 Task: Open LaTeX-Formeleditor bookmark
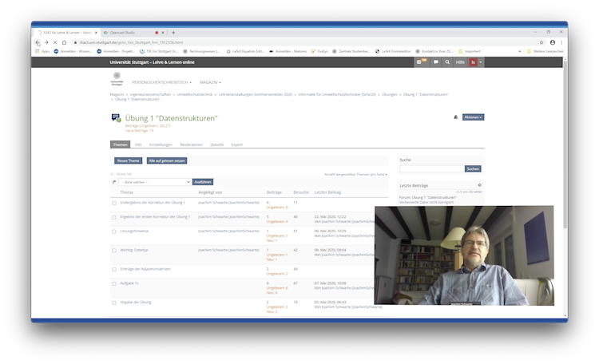(x=393, y=51)
